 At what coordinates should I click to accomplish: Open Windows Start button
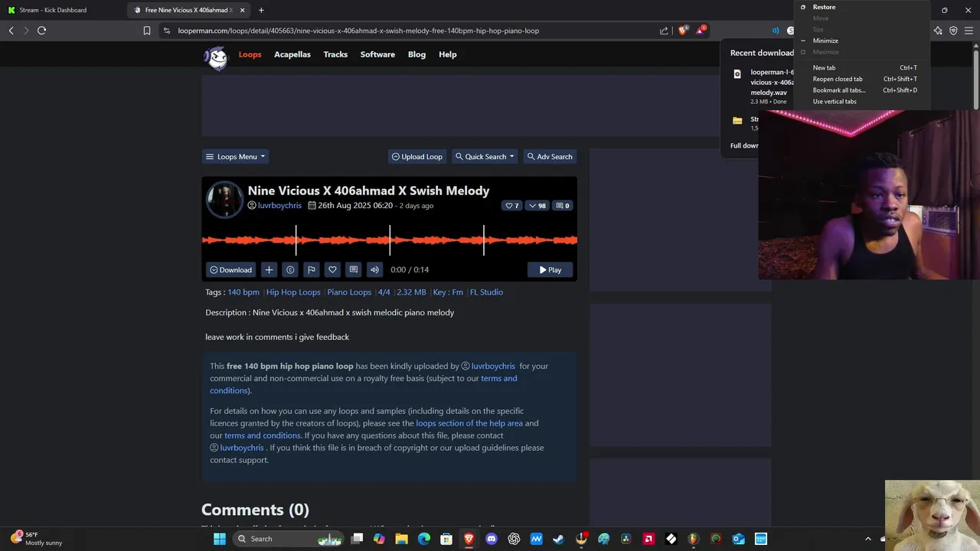point(220,539)
